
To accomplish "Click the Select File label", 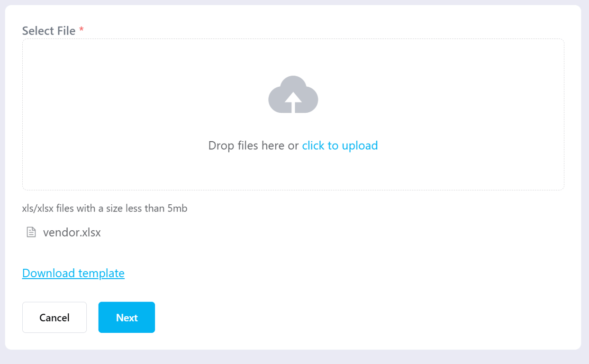I will 49,31.
